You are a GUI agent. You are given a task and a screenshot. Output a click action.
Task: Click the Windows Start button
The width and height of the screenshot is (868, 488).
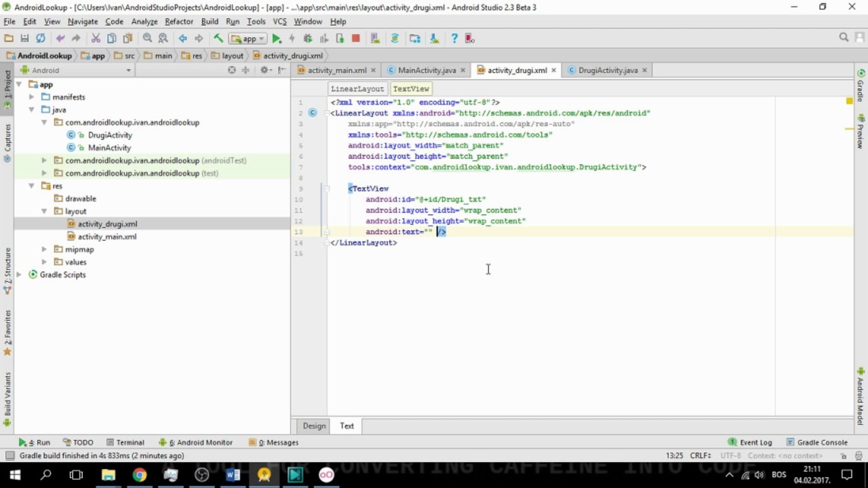[15, 474]
